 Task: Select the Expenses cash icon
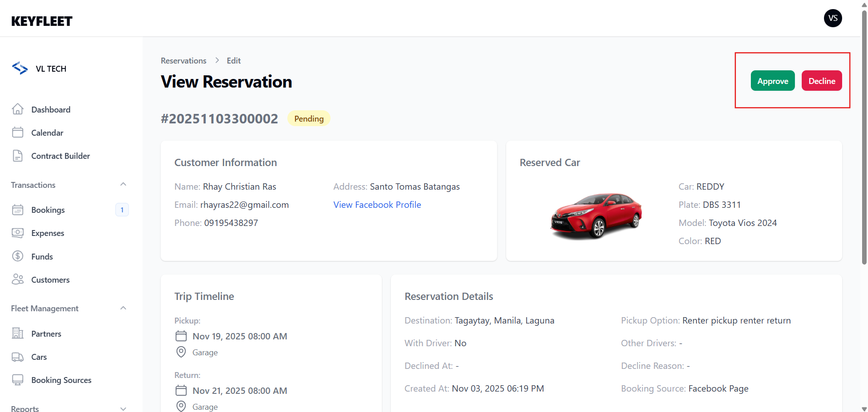pyautogui.click(x=18, y=233)
